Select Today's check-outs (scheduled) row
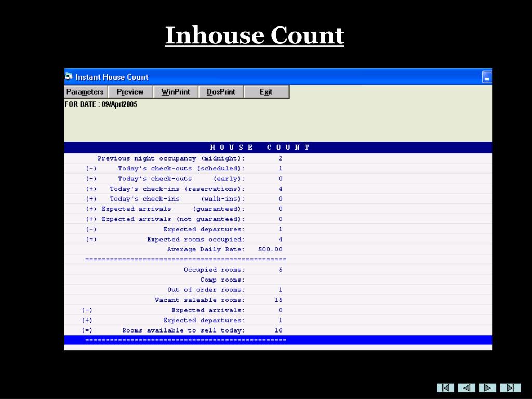Image resolution: width=532 pixels, height=399 pixels. pyautogui.click(x=278, y=169)
